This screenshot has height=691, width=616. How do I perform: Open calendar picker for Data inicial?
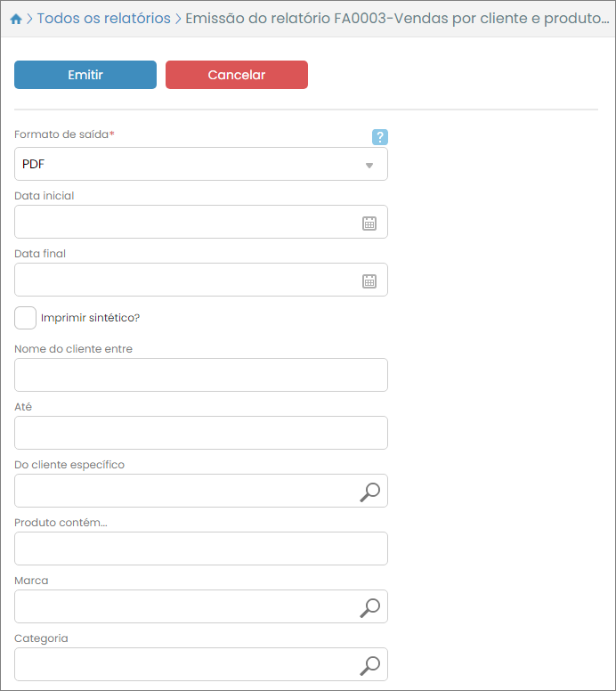pos(369,224)
